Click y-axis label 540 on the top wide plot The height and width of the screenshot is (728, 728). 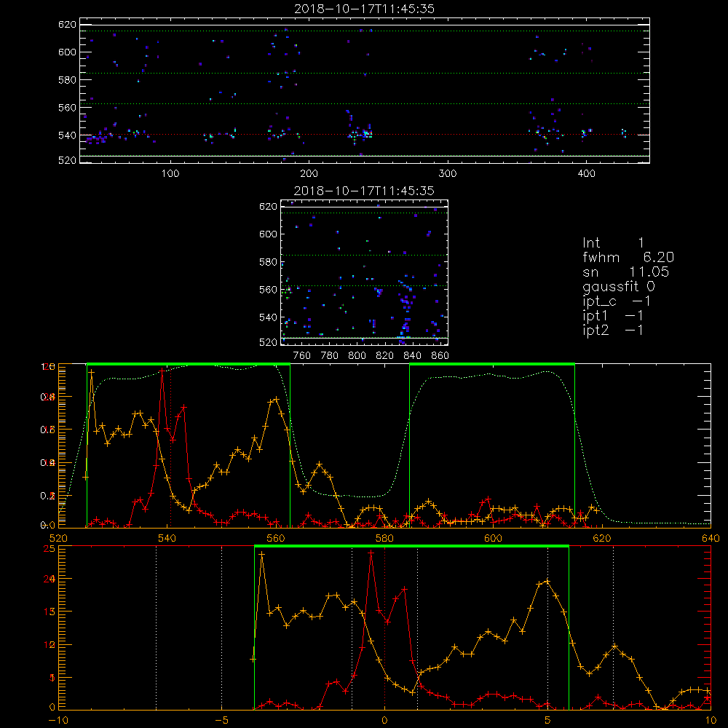click(67, 135)
